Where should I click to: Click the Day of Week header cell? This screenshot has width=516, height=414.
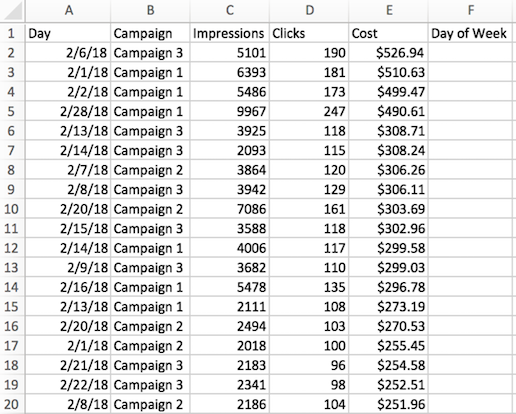pyautogui.click(x=470, y=33)
